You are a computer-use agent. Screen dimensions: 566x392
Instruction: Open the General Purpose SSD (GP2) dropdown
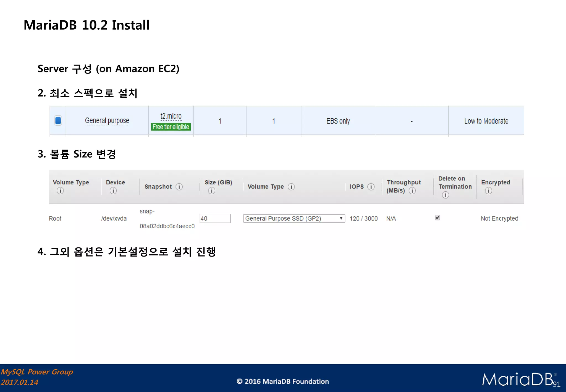[294, 218]
